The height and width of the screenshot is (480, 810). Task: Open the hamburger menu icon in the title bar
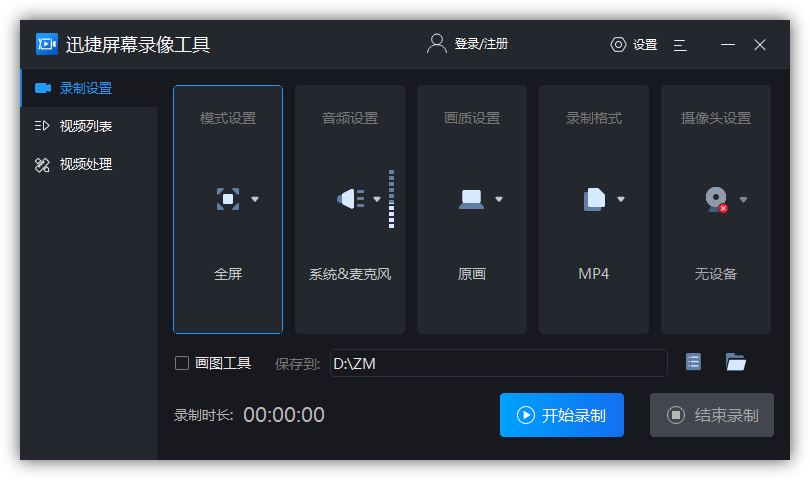680,45
